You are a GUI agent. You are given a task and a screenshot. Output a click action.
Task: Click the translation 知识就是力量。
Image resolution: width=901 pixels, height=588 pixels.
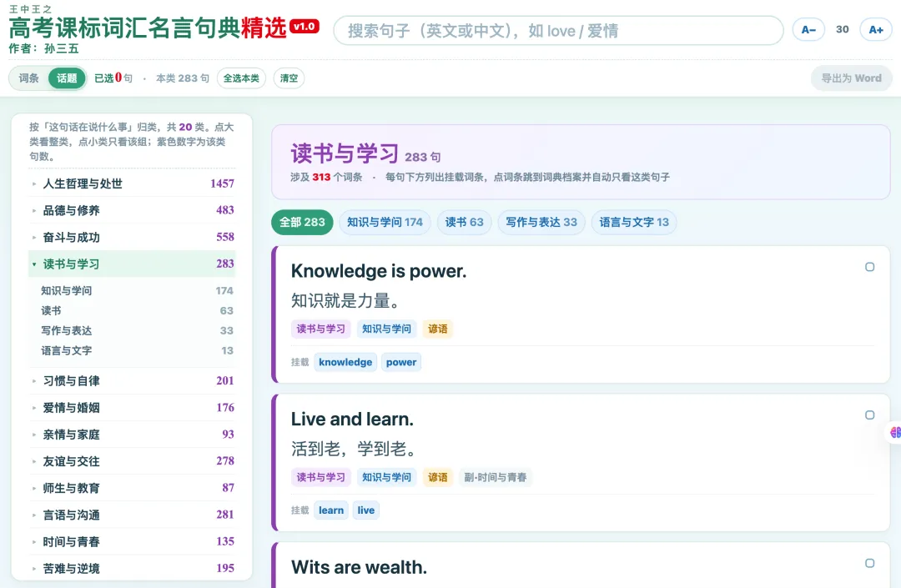coord(345,300)
